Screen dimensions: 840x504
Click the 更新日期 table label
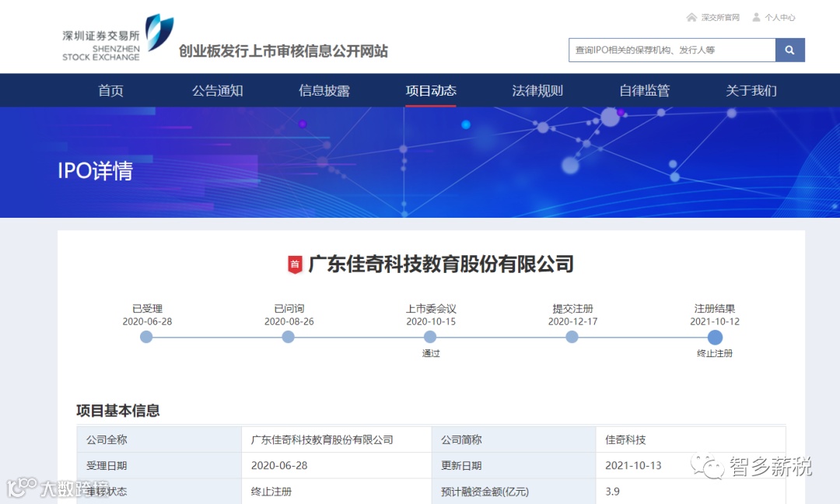(x=461, y=465)
